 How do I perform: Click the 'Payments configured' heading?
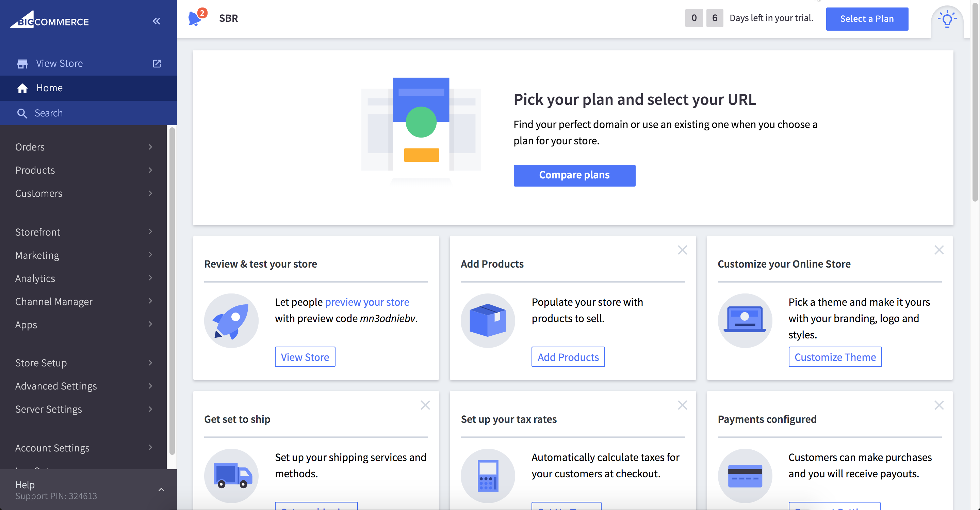click(767, 419)
